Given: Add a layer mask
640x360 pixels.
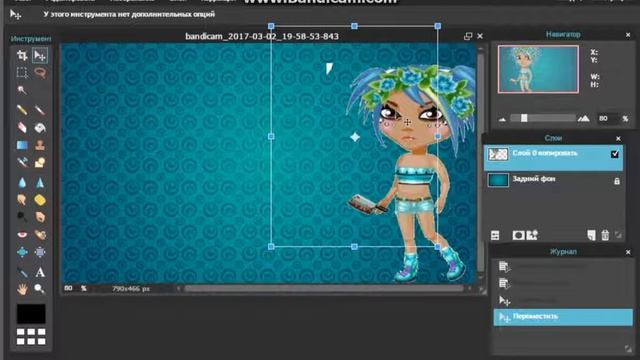Looking at the screenshot, I should pos(518,235).
